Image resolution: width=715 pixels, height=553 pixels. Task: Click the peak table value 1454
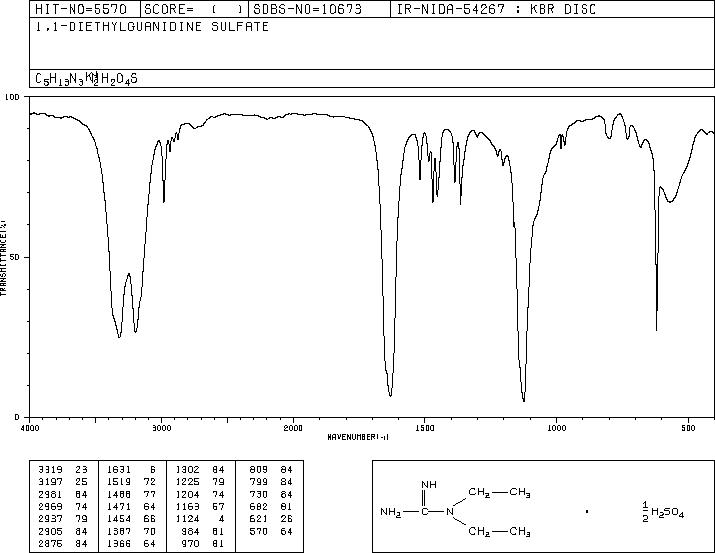119,519
